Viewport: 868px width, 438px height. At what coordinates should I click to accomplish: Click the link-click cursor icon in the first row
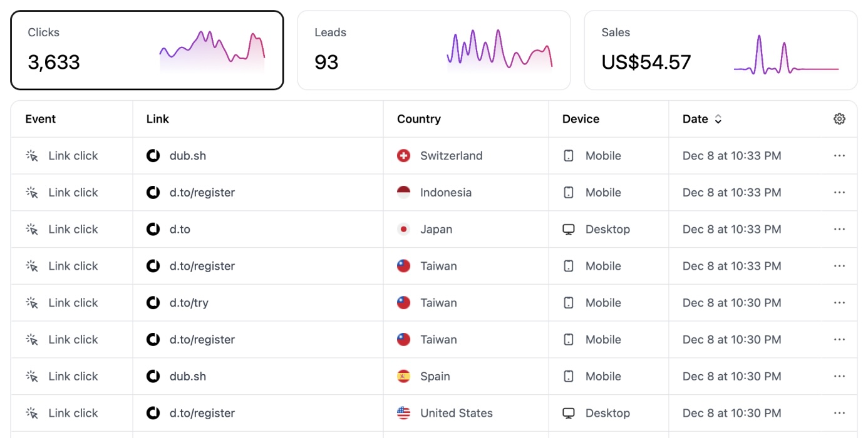[31, 155]
